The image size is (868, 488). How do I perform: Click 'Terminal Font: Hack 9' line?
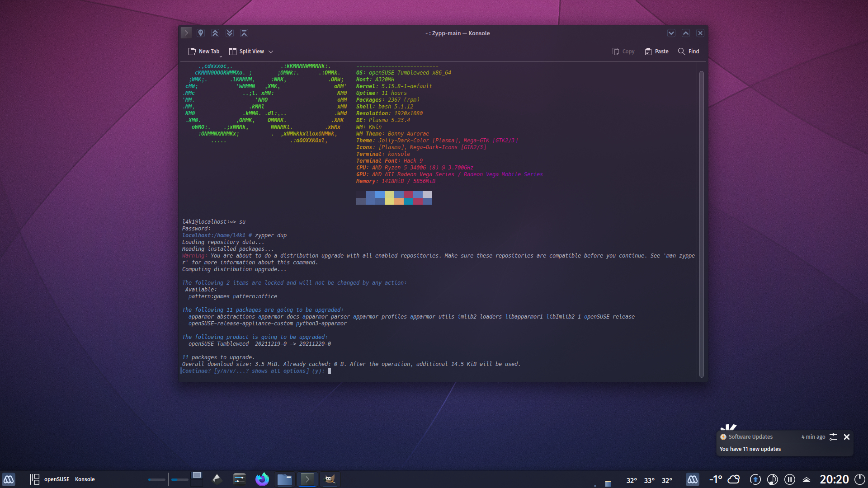[x=389, y=161]
